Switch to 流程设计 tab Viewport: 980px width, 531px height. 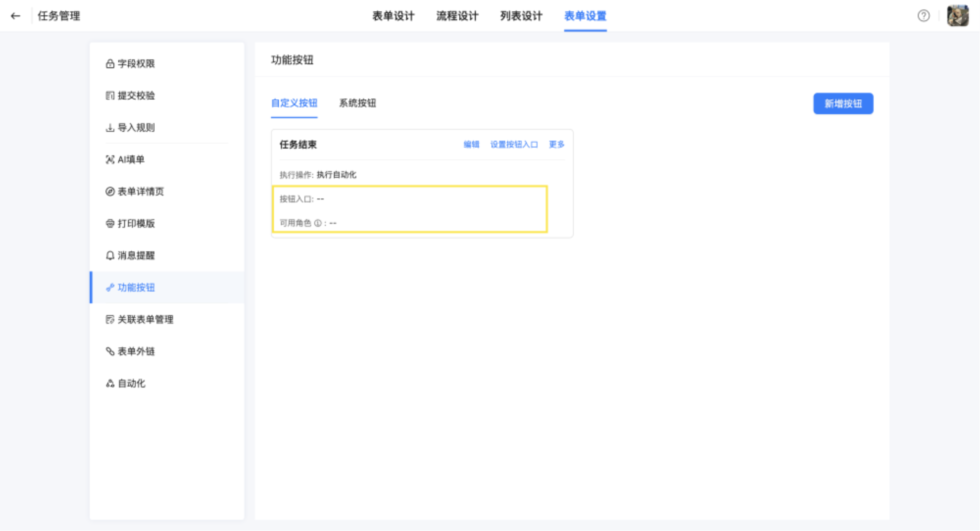pyautogui.click(x=457, y=16)
